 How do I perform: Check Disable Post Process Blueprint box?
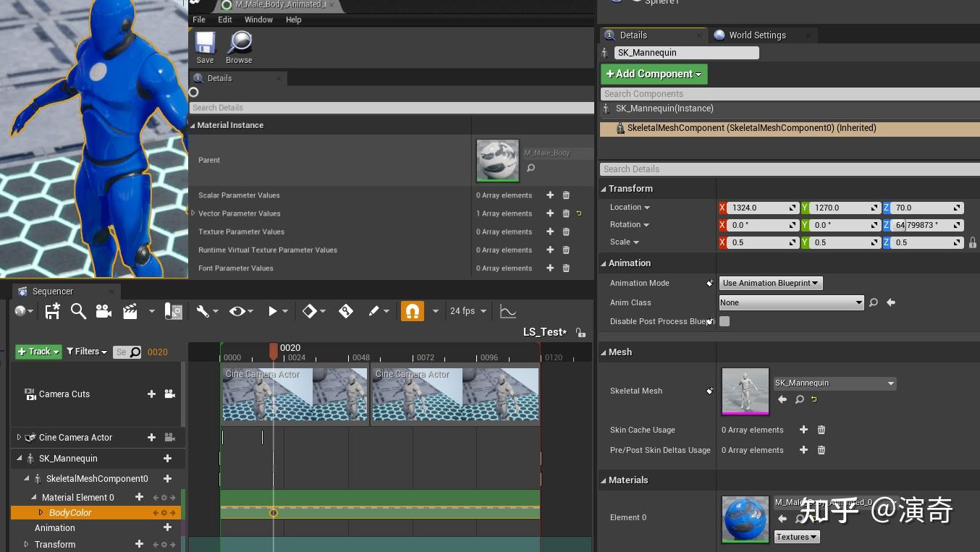[x=725, y=321]
